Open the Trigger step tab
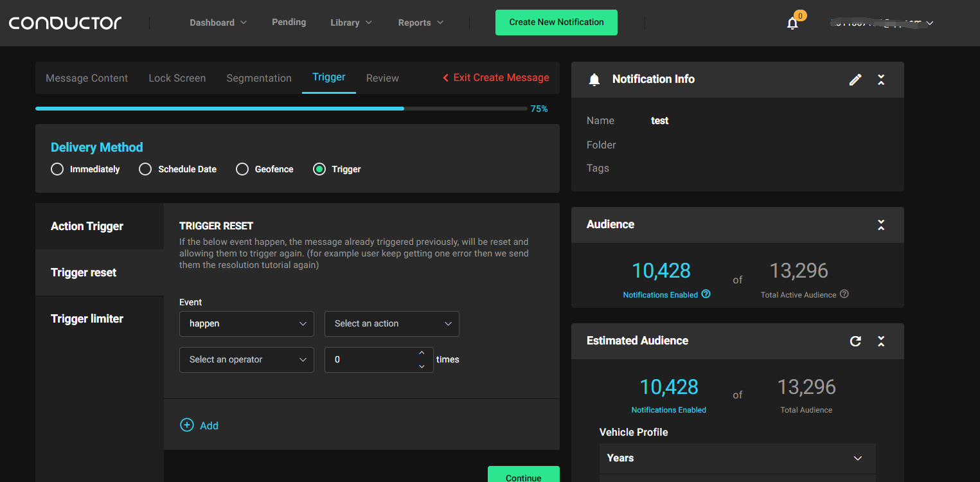The image size is (980, 482). (329, 77)
